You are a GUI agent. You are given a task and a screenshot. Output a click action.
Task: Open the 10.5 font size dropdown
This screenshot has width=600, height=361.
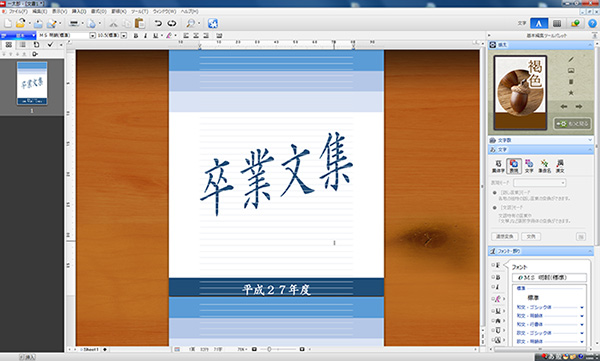coord(124,36)
